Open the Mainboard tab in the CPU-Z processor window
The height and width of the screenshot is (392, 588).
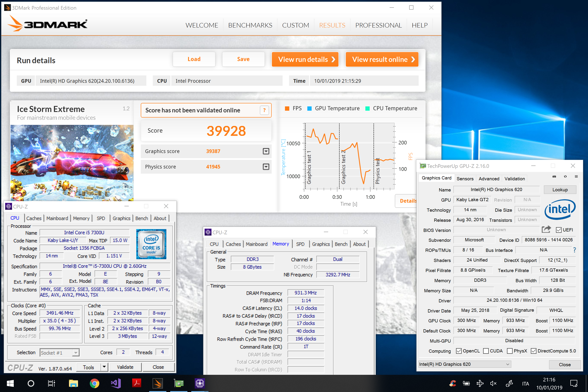(x=57, y=218)
